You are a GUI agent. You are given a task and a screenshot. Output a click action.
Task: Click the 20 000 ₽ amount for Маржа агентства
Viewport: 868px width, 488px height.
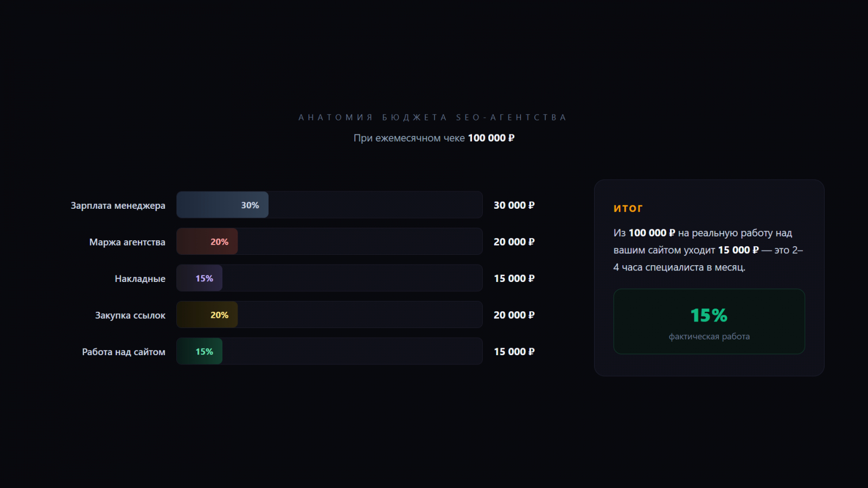tap(514, 242)
